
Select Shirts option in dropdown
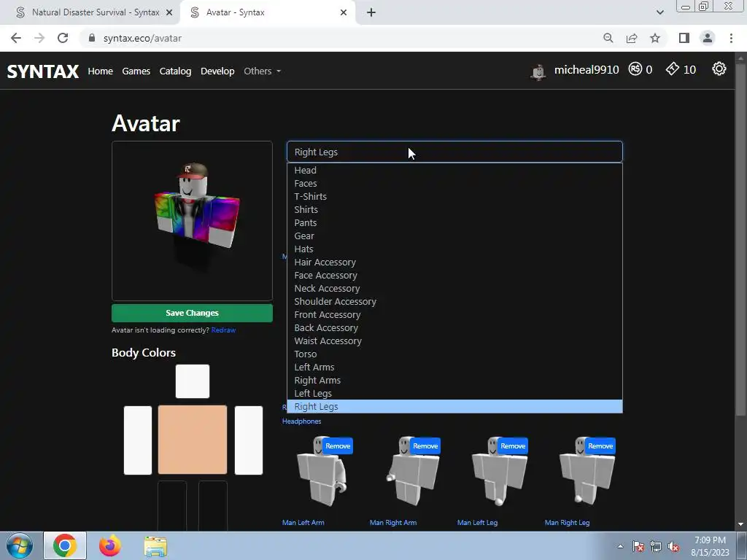click(x=454, y=209)
